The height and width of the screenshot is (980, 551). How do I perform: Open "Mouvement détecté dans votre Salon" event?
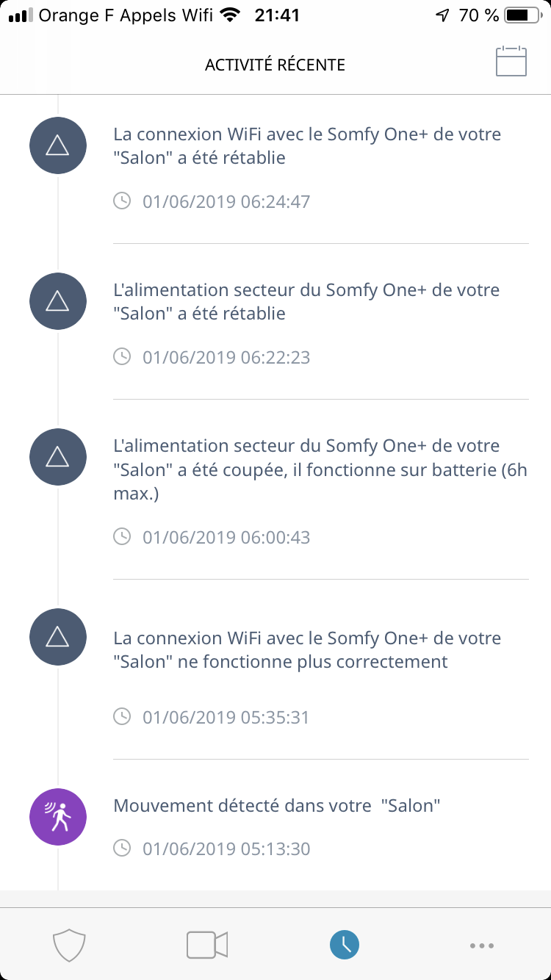(x=277, y=805)
